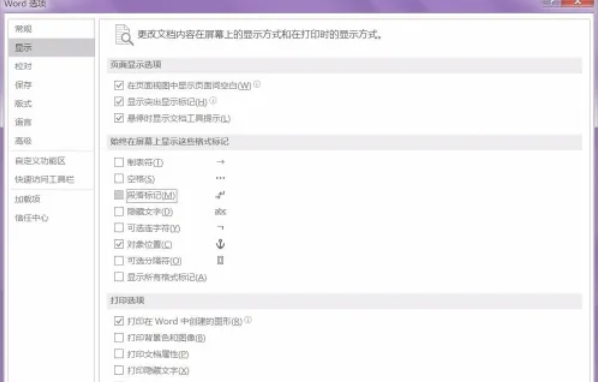This screenshot has height=382, width=598.
Task: Open the 常规 category in sidebar
Action: tap(51, 29)
